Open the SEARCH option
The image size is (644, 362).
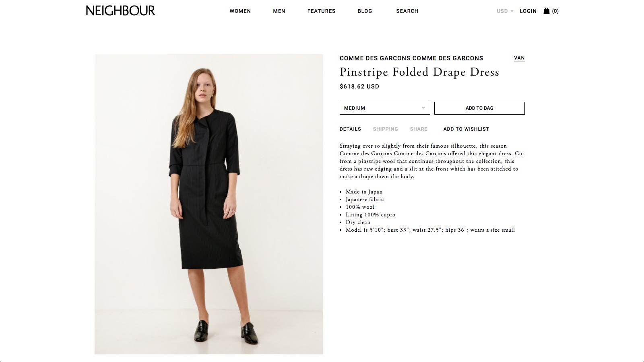407,11
